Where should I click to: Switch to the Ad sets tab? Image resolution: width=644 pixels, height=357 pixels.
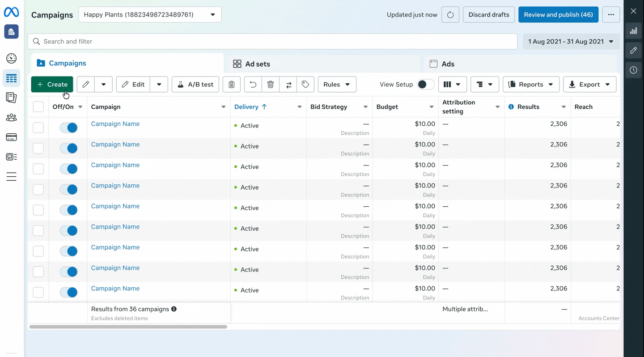[x=257, y=64]
